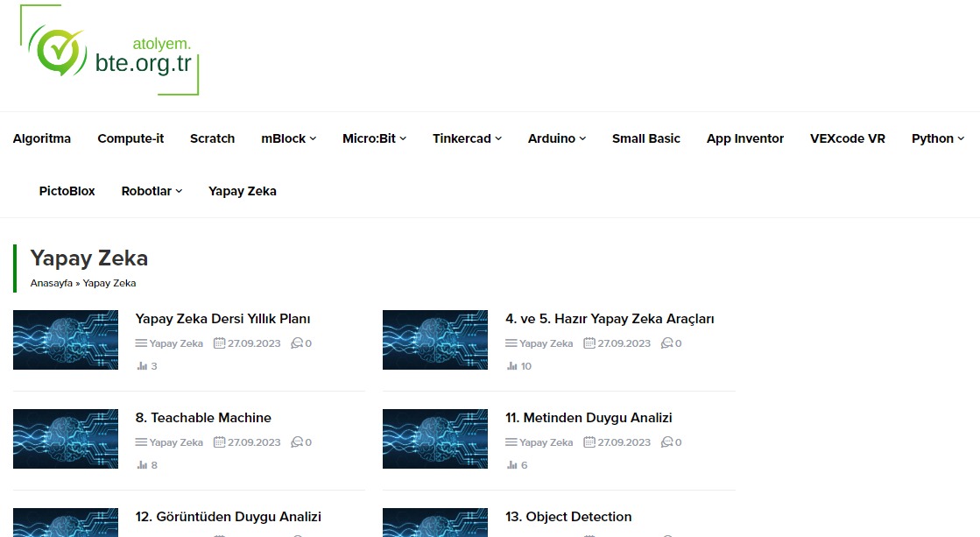This screenshot has height=537, width=980.
Task: Open Yapay Zeka Dersi Yıllık Planı post
Action: point(222,318)
